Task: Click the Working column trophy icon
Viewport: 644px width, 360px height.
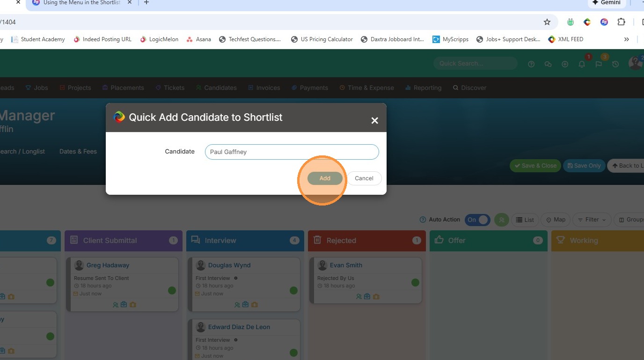Action: click(561, 240)
